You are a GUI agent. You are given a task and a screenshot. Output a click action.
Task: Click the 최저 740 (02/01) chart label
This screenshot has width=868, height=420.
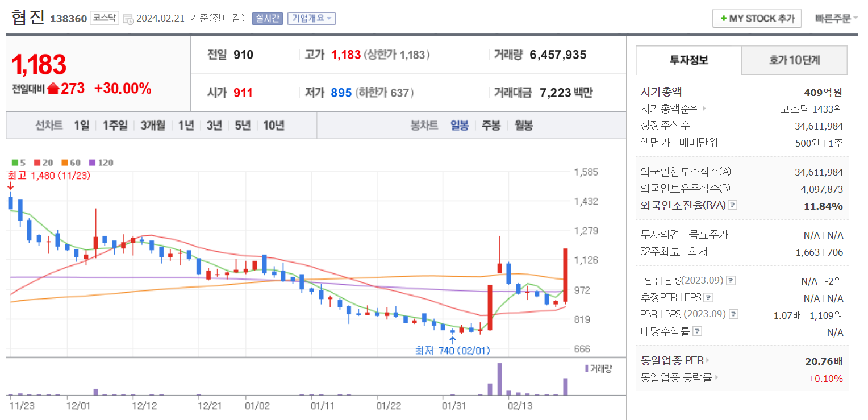[453, 351]
